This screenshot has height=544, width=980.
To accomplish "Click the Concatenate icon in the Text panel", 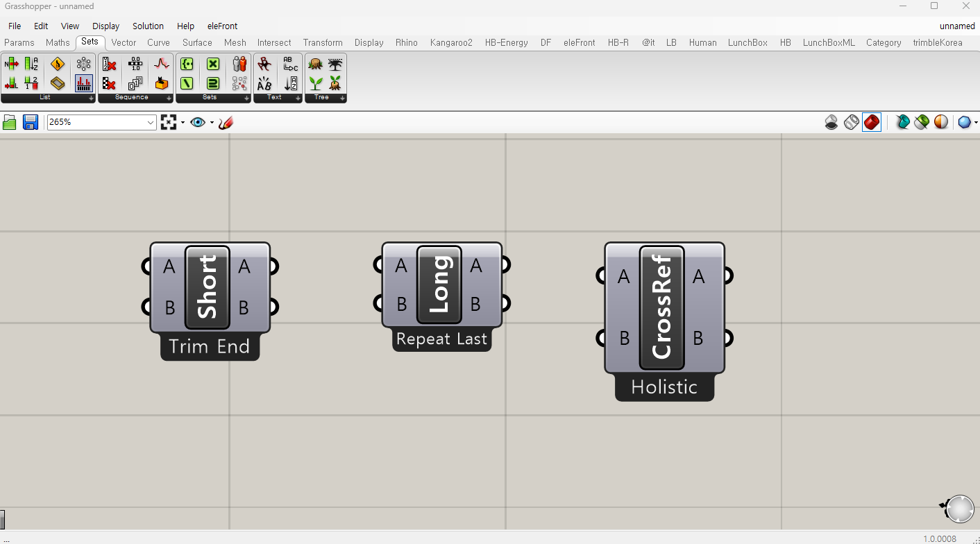I will tap(289, 63).
